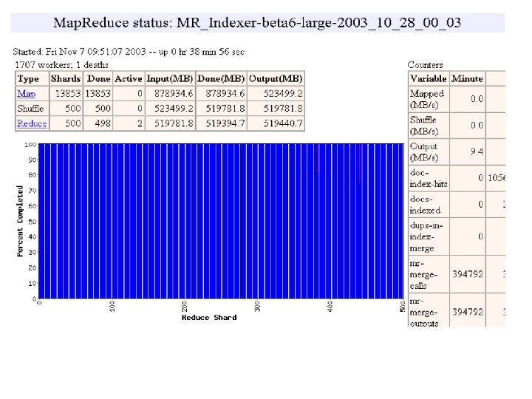The height and width of the screenshot is (399, 532).
Task: Select the Shards column header
Action: tap(66, 79)
